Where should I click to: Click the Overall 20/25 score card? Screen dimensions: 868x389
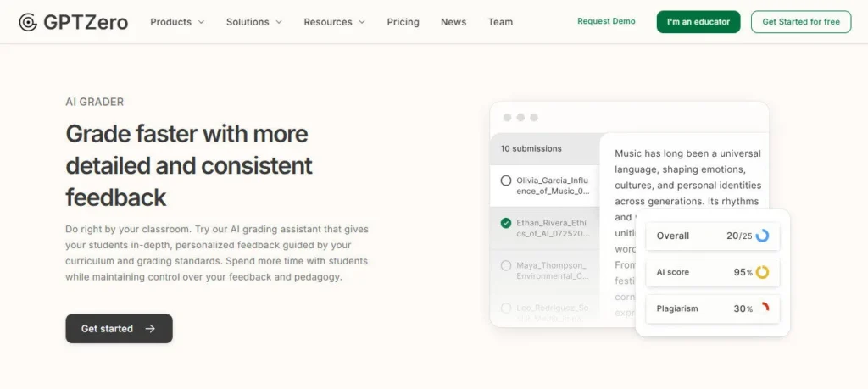point(712,236)
